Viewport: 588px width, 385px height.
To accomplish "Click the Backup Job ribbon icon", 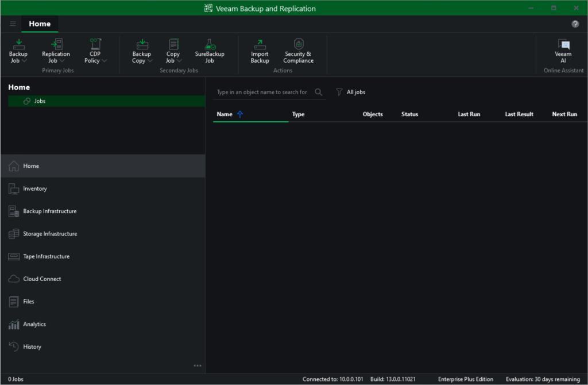I will [18, 45].
